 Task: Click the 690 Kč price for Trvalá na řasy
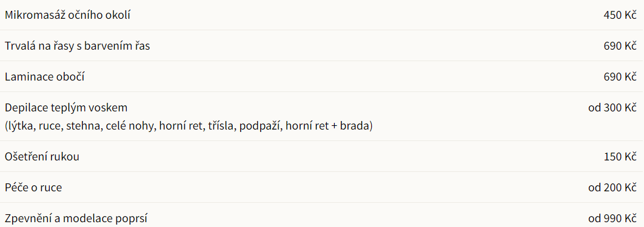click(x=620, y=46)
